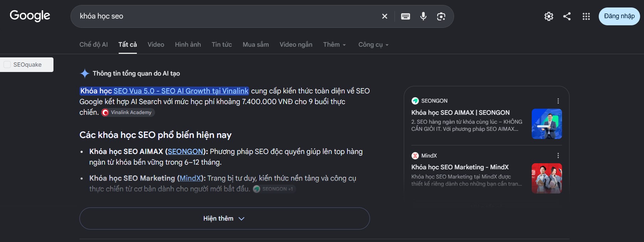Go to the Google logo homepage
The height and width of the screenshot is (242, 644).
30,16
